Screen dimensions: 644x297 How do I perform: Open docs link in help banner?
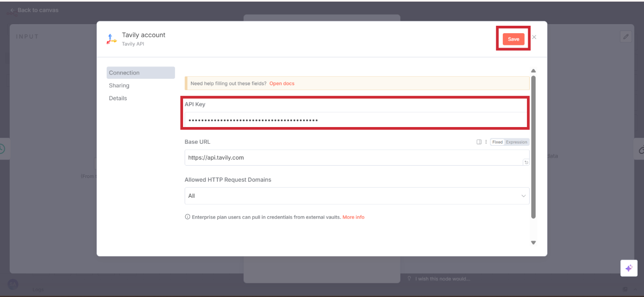pos(282,84)
